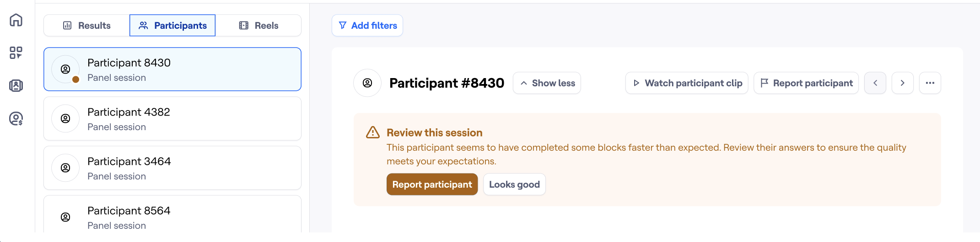This screenshot has width=980, height=242.
Task: Open the panel billing user icon
Action: click(x=16, y=119)
